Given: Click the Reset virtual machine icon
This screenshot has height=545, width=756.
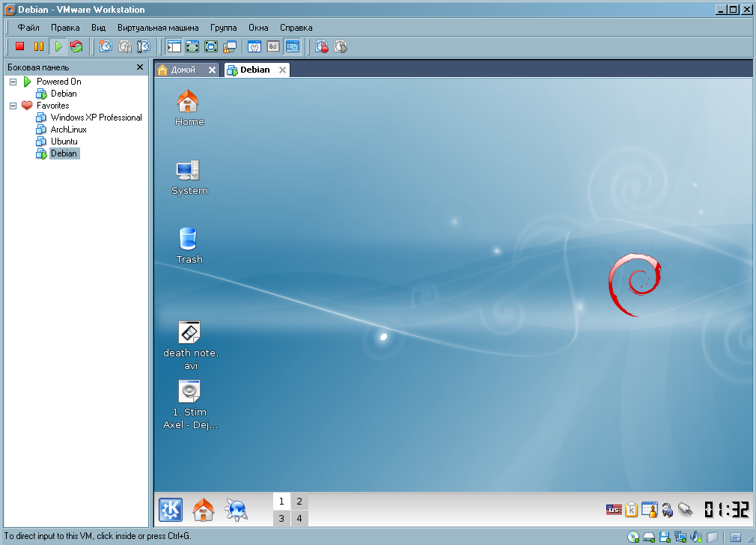Looking at the screenshot, I should 76,46.
